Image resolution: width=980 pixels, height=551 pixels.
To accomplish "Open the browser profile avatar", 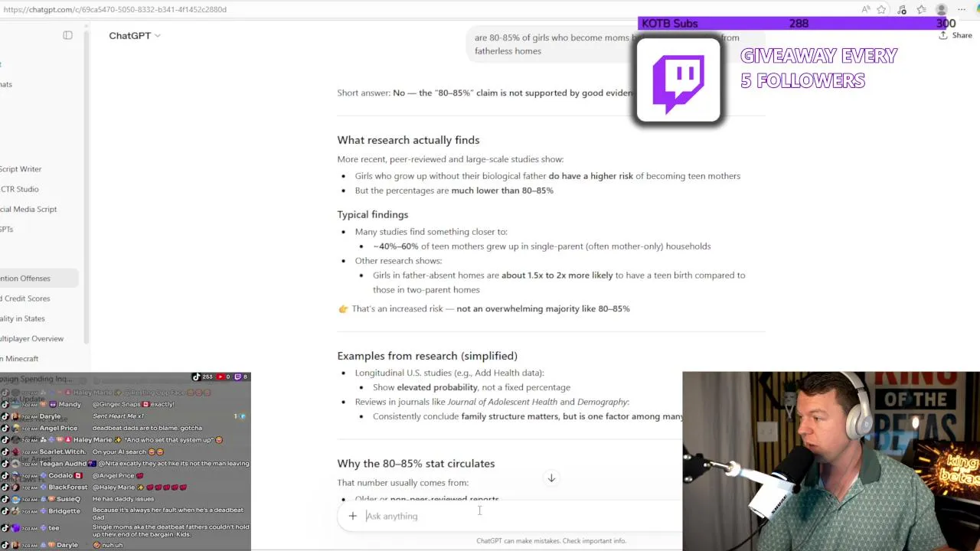I will [x=941, y=9].
